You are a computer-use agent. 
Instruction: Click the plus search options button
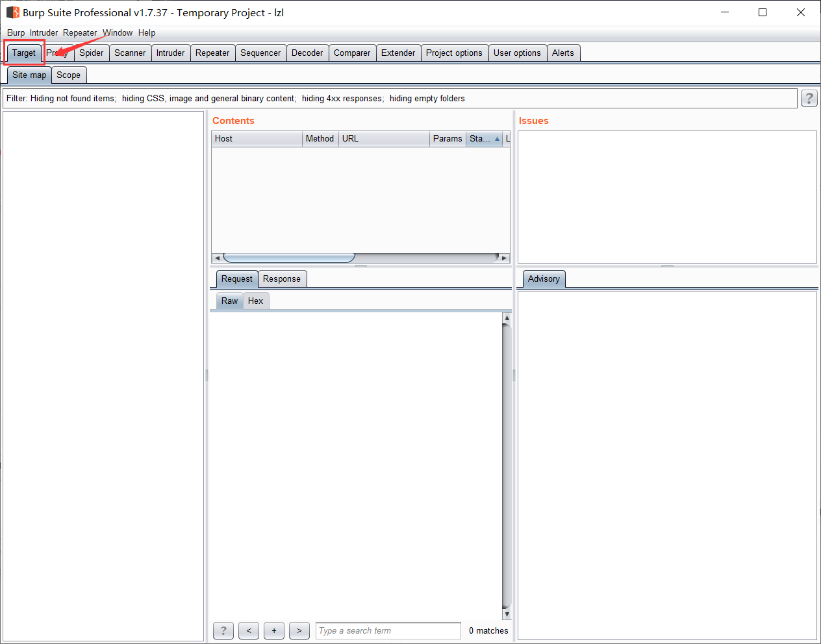coord(274,630)
